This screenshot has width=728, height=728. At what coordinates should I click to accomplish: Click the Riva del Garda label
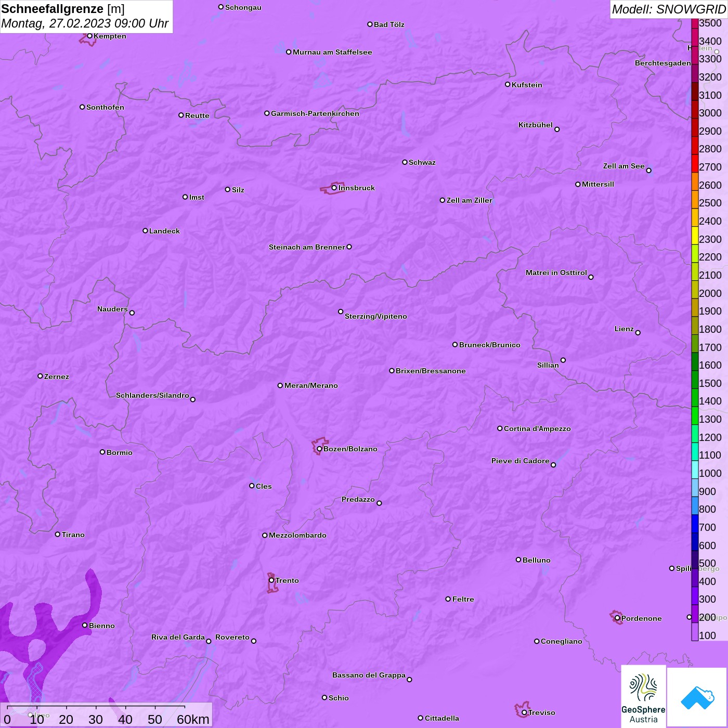pos(178,637)
